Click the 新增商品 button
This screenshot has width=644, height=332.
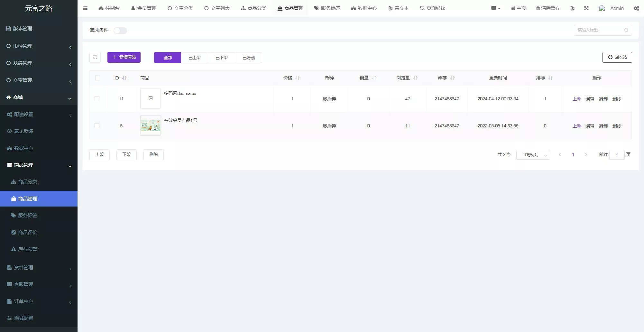pos(124,57)
